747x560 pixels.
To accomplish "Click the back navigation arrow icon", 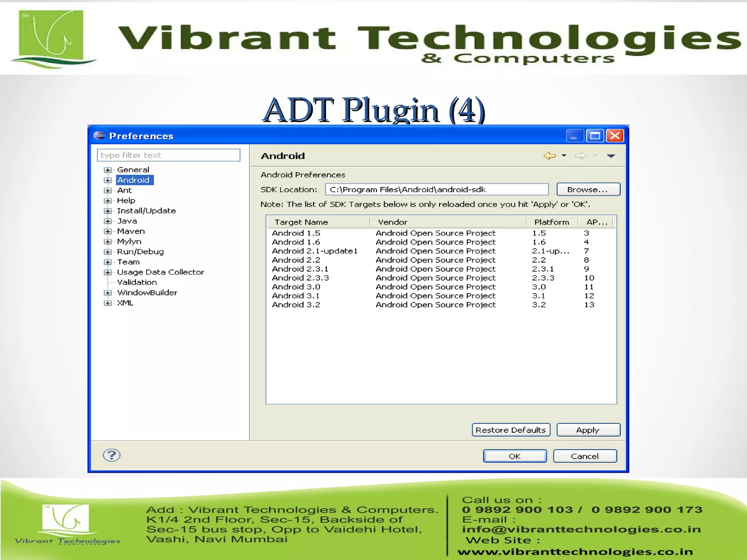I will (x=549, y=156).
